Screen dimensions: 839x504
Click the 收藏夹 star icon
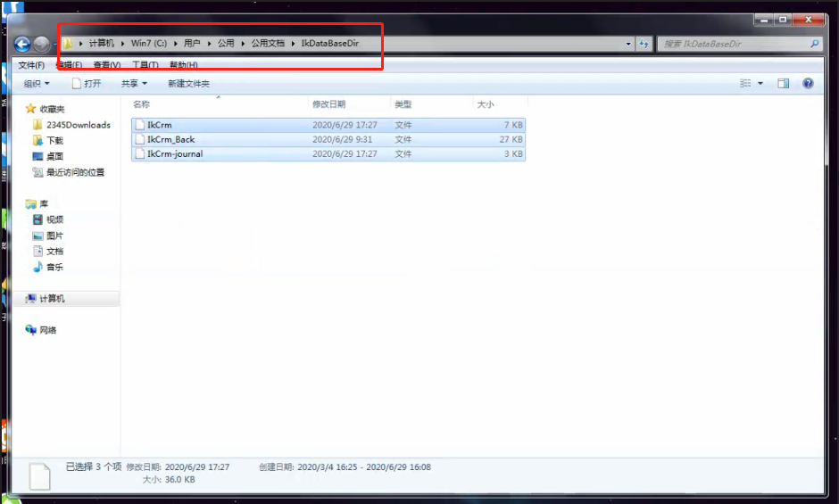30,109
